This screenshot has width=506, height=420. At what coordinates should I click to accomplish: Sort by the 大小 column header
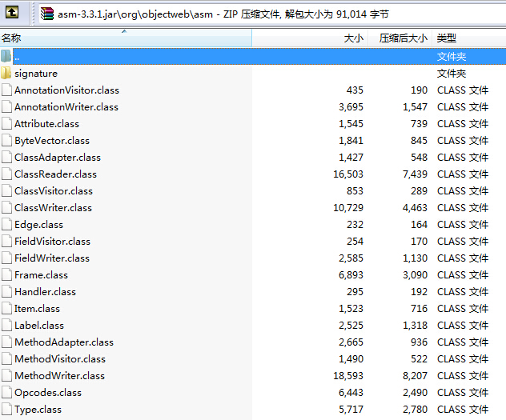click(311, 38)
